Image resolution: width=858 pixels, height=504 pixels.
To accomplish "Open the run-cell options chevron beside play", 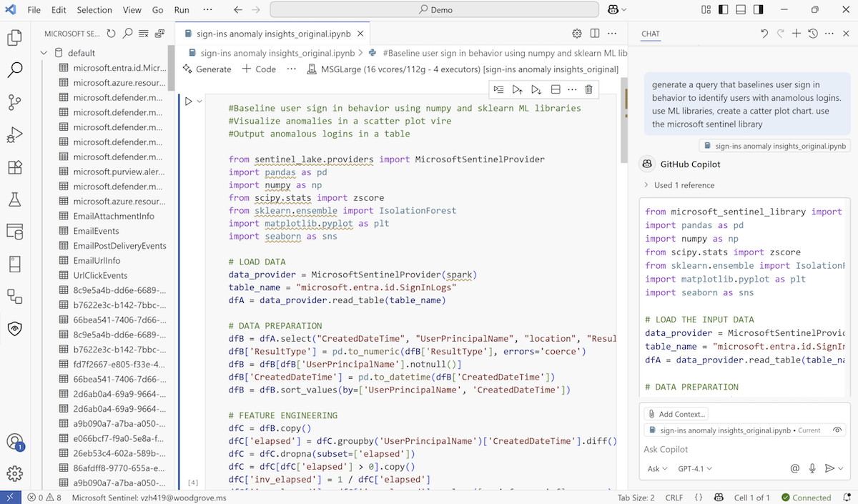I will pyautogui.click(x=200, y=102).
